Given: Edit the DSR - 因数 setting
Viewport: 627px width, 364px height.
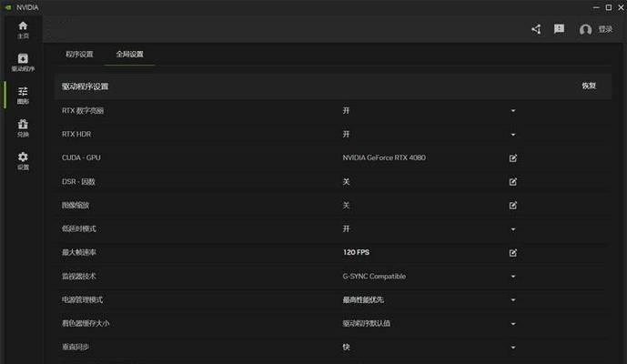Looking at the screenshot, I should [513, 182].
